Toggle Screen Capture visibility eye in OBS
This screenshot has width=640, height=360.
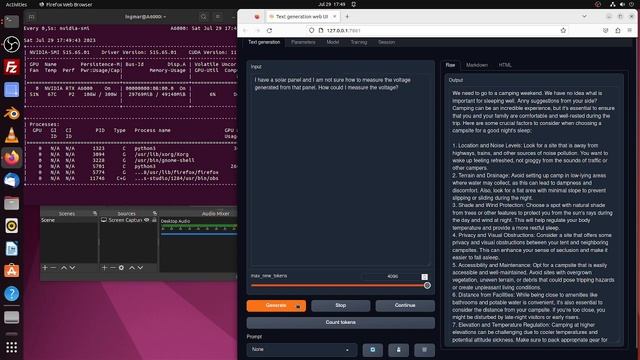[147, 220]
